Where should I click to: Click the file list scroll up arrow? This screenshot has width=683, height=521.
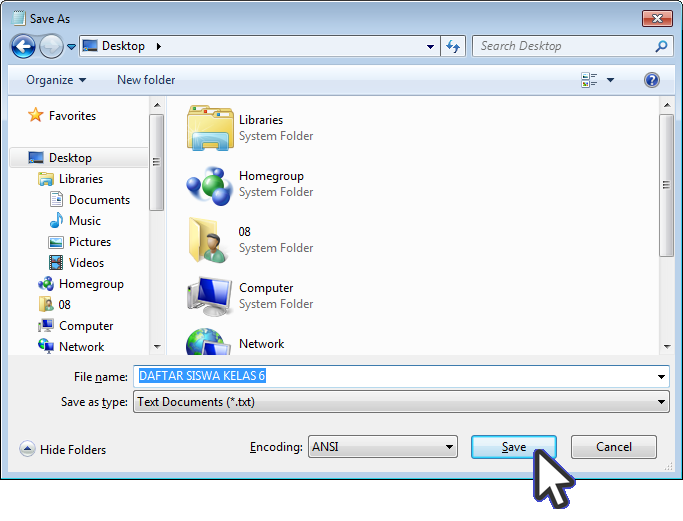[666, 105]
